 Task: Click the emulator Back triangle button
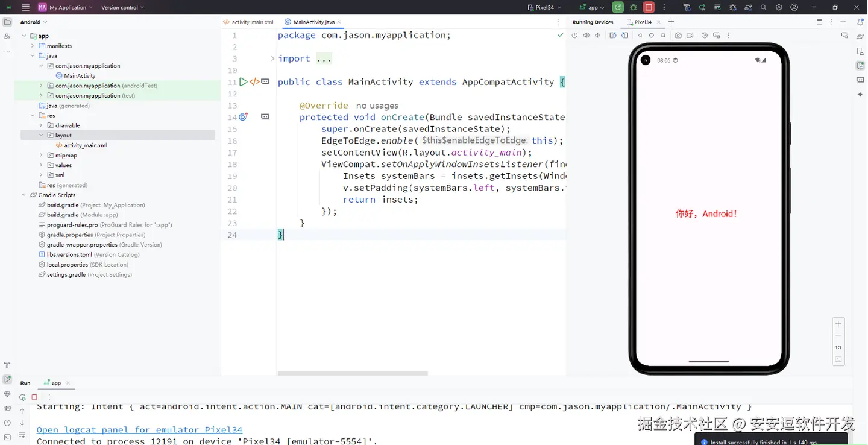coord(640,36)
